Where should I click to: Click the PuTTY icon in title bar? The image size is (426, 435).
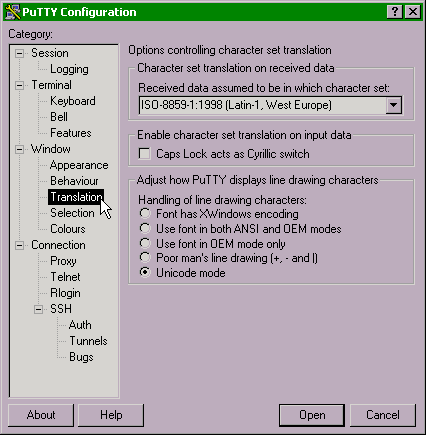click(x=13, y=12)
